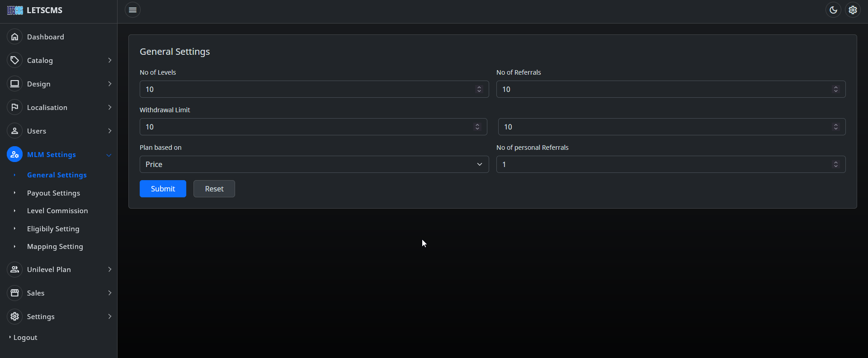Toggle sidebar with the hamburger menu button
Viewport: 868px width, 358px height.
click(x=132, y=10)
